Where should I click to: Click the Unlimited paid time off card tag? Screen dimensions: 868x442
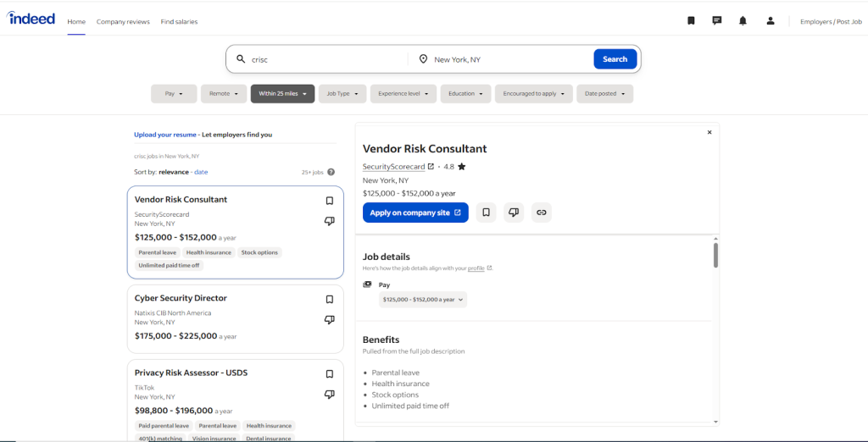click(x=169, y=265)
